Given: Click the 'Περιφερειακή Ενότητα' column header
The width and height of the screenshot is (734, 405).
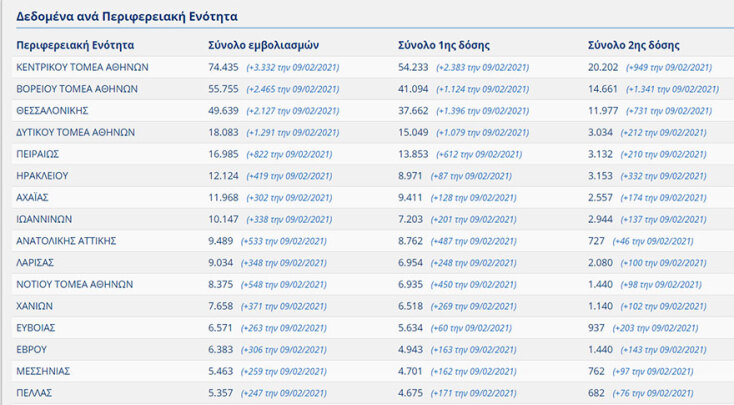Looking at the screenshot, I should pyautogui.click(x=75, y=45).
